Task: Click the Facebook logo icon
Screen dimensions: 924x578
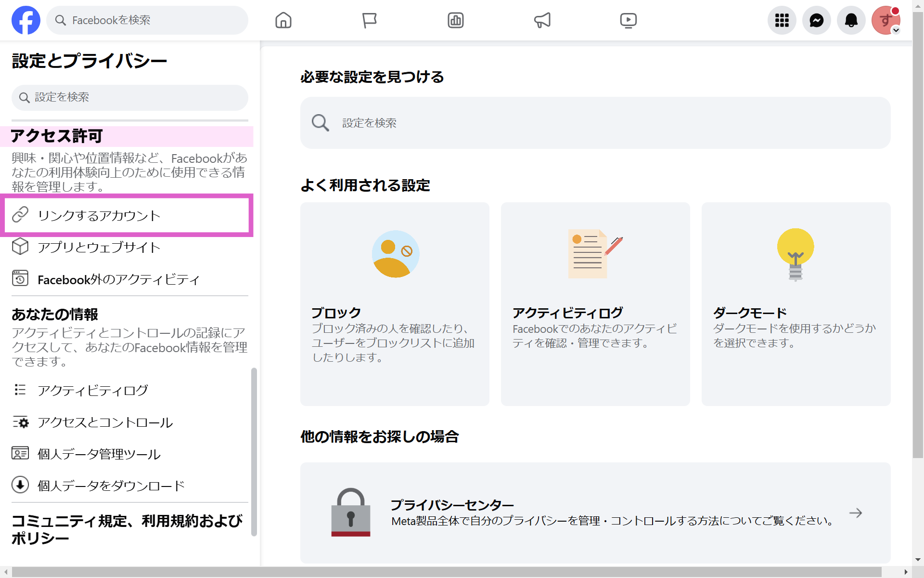Action: (26, 20)
